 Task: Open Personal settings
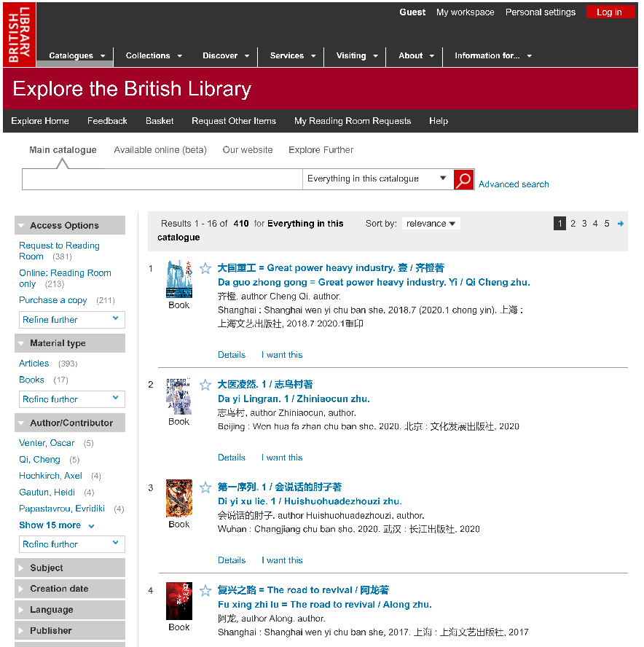(540, 12)
